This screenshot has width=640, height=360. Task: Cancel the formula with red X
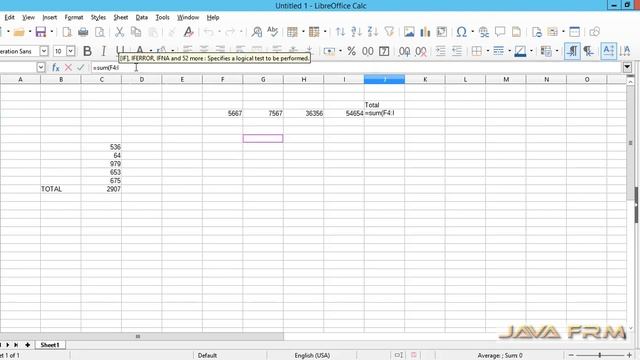click(68, 67)
